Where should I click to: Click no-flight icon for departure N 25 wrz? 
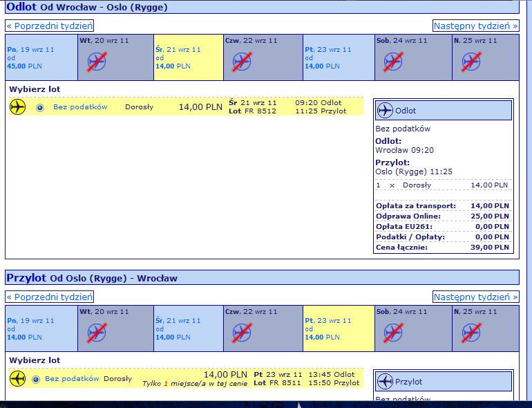pyautogui.click(x=471, y=62)
